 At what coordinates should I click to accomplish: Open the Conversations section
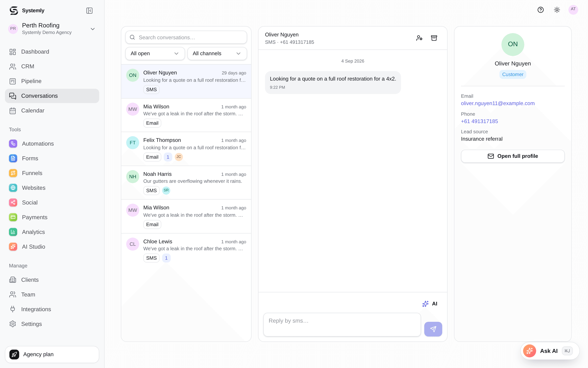(x=52, y=96)
